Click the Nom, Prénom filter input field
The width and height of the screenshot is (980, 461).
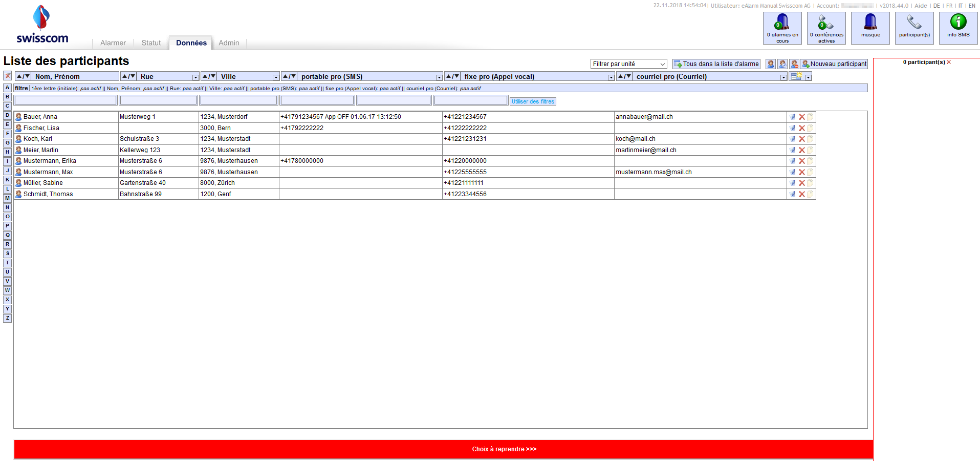[66, 100]
